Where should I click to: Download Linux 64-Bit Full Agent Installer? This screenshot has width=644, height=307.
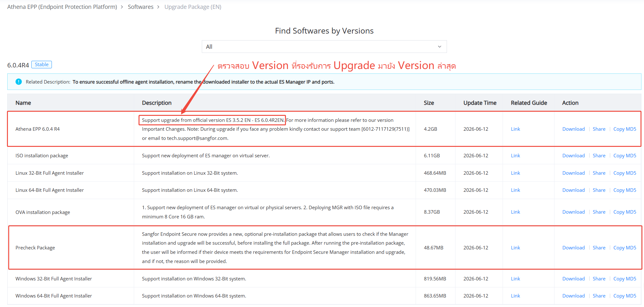573,190
